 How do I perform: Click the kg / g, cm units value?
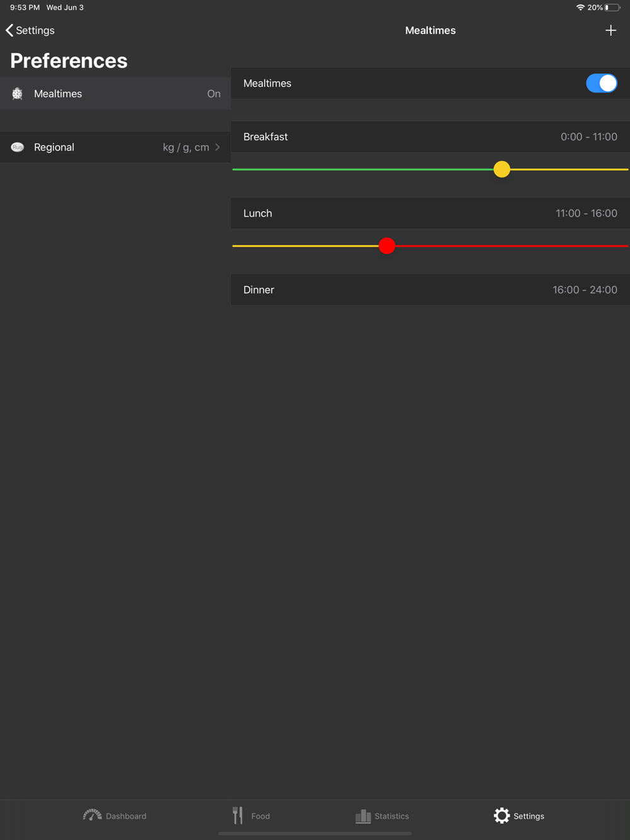coord(186,147)
